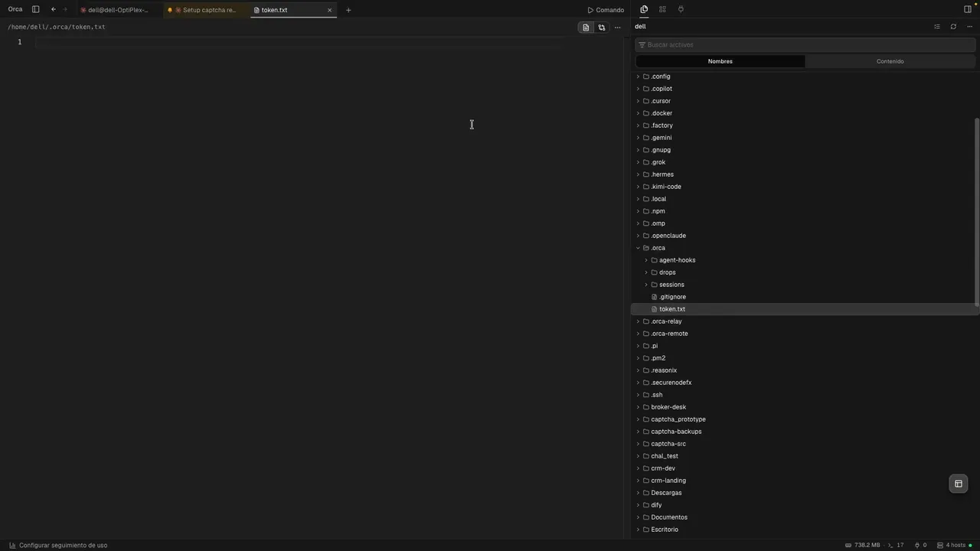This screenshot has height=551, width=980.
Task: Open the .kimi-code folder row
Action: [x=802, y=187]
